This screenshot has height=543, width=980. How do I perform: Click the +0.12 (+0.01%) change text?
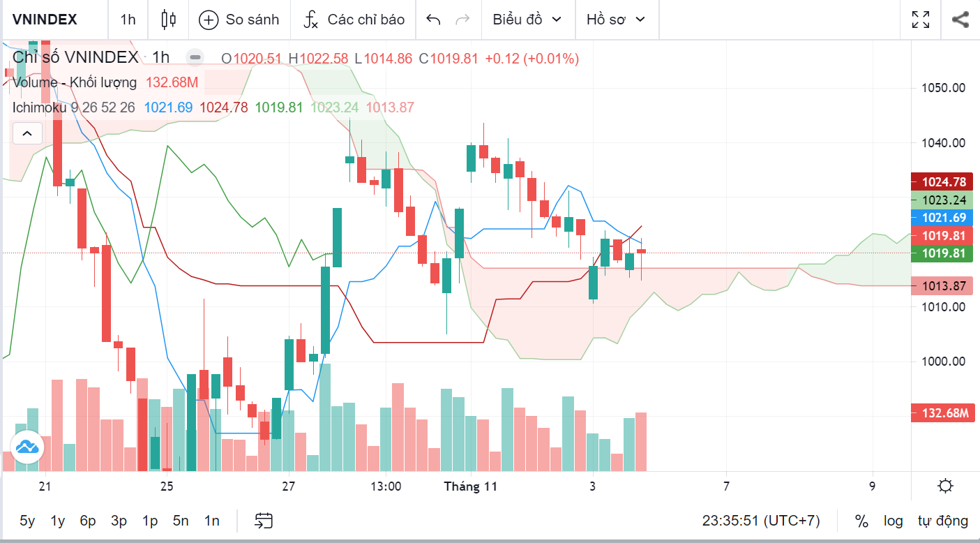pos(532,59)
